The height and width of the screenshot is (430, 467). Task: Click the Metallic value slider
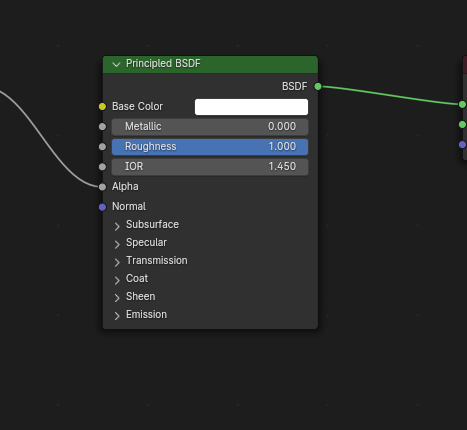(x=210, y=127)
